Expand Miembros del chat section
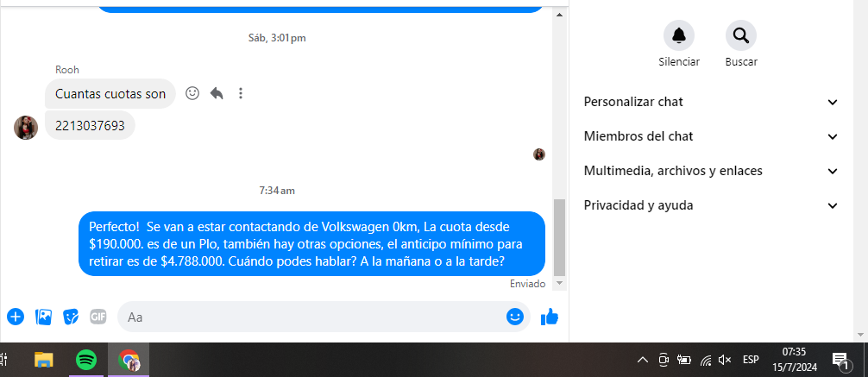The height and width of the screenshot is (377, 868). click(711, 136)
